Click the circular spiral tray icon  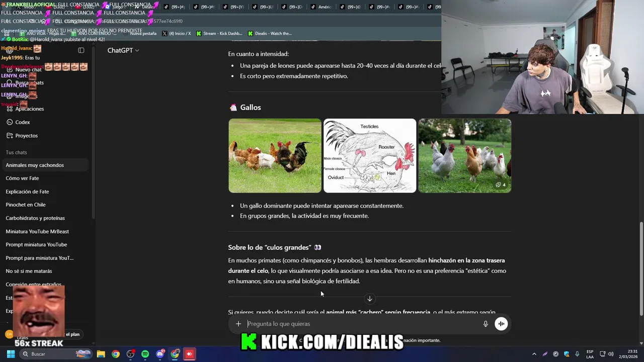pos(555,354)
